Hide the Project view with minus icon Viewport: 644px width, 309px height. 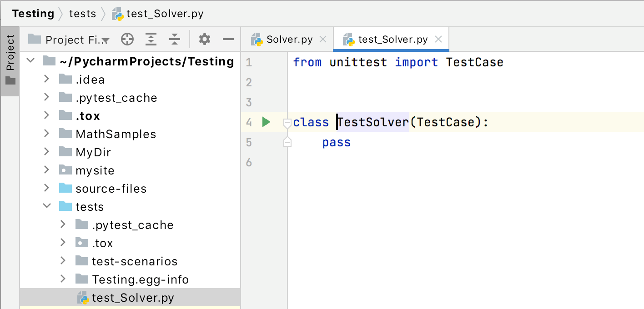pos(228,39)
